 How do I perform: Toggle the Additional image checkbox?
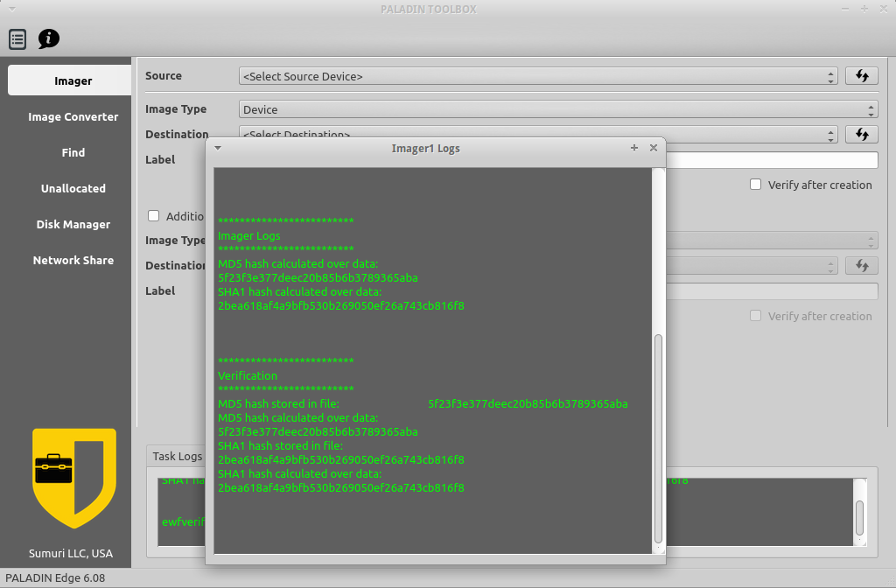(x=154, y=216)
